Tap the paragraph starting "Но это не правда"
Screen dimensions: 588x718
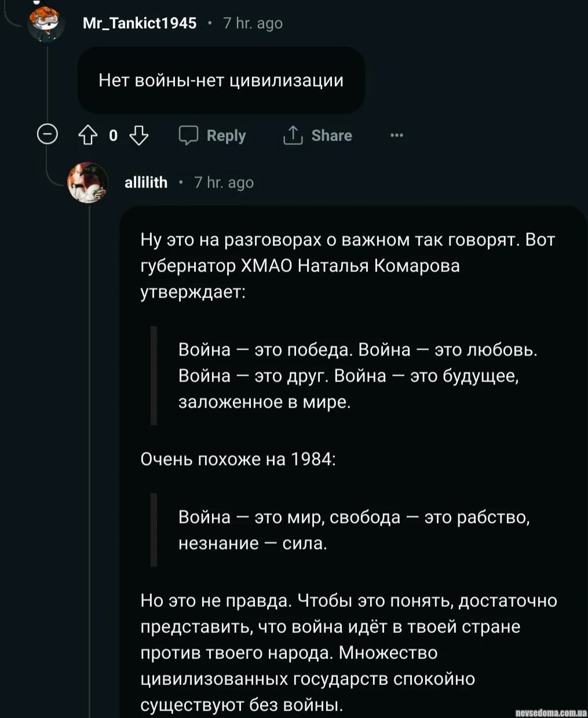[x=348, y=653]
